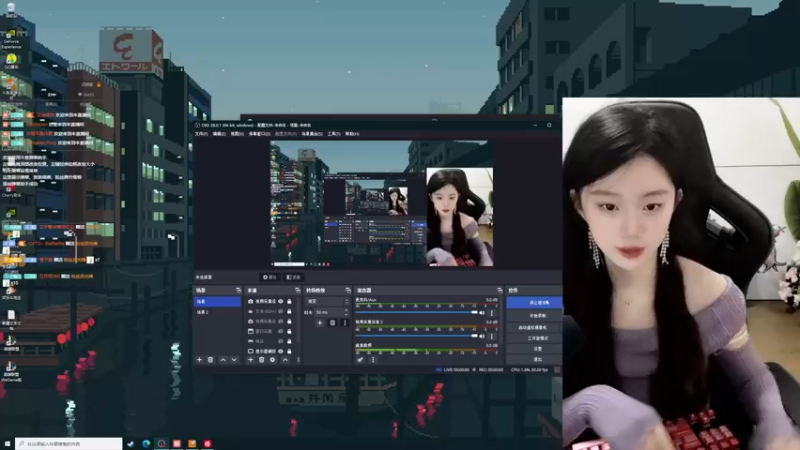Open the 停靠窗口(D) Docks menu
Screen dimensions: 800x450
click(259, 134)
